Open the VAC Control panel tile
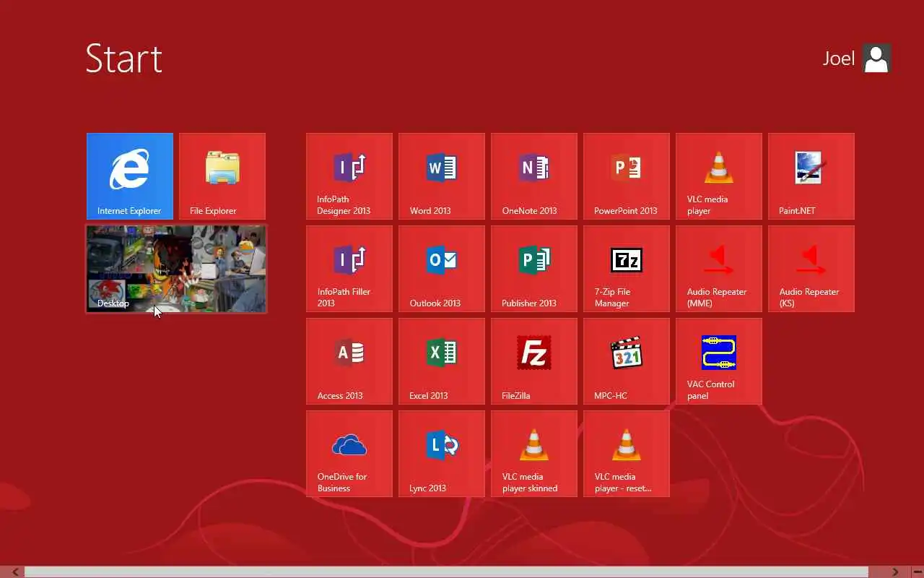Viewport: 924px width, 578px height. click(x=719, y=361)
